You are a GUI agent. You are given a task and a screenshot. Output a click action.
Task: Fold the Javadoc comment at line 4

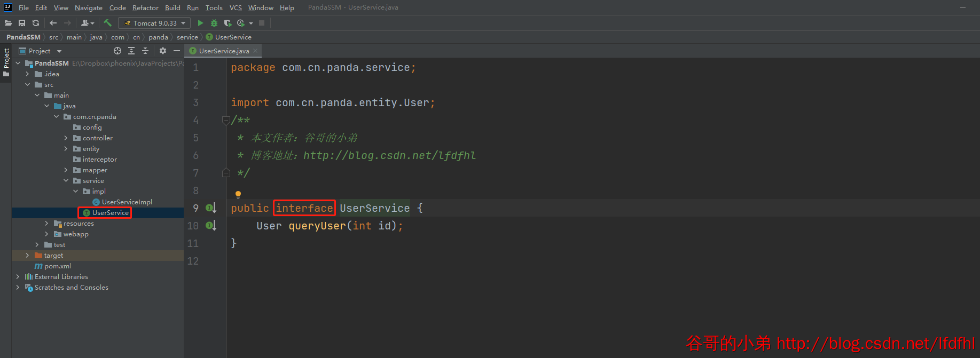pos(226,120)
